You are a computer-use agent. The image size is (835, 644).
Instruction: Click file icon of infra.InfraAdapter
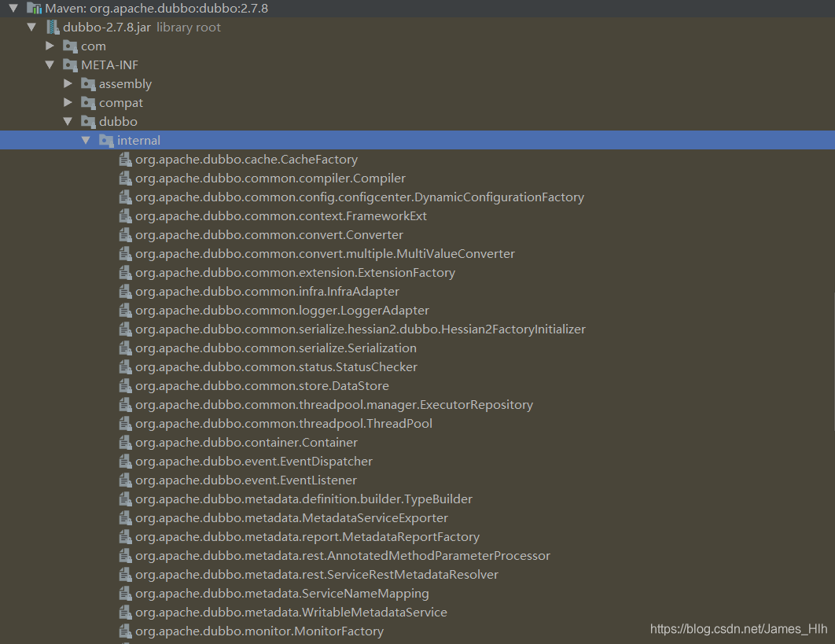click(125, 292)
